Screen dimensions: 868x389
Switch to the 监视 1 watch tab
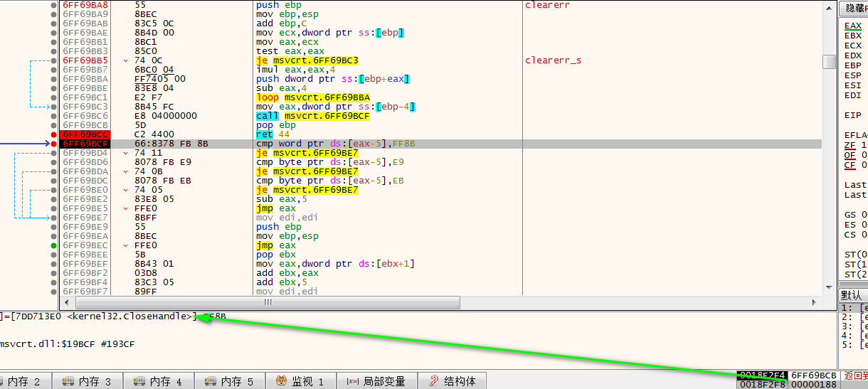[x=300, y=381]
